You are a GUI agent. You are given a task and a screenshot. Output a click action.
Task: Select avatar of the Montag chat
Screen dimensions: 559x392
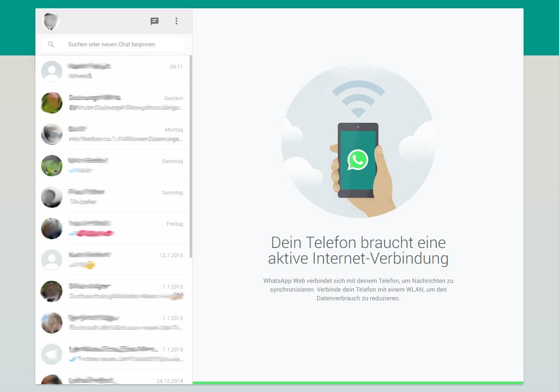(x=52, y=134)
